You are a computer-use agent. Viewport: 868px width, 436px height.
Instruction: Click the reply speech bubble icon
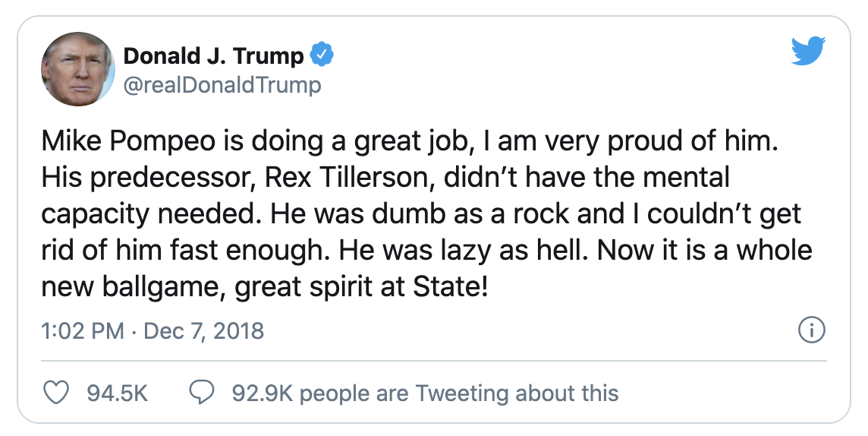(202, 393)
